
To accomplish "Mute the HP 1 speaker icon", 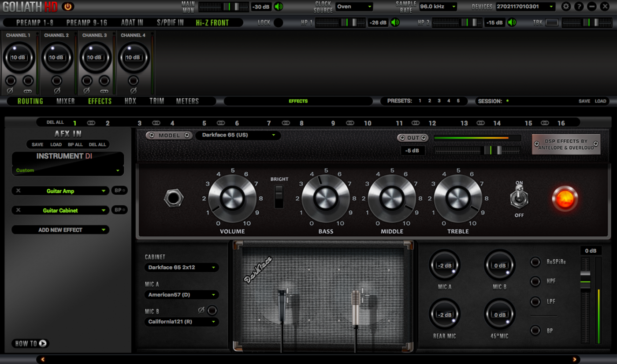I will (395, 22).
